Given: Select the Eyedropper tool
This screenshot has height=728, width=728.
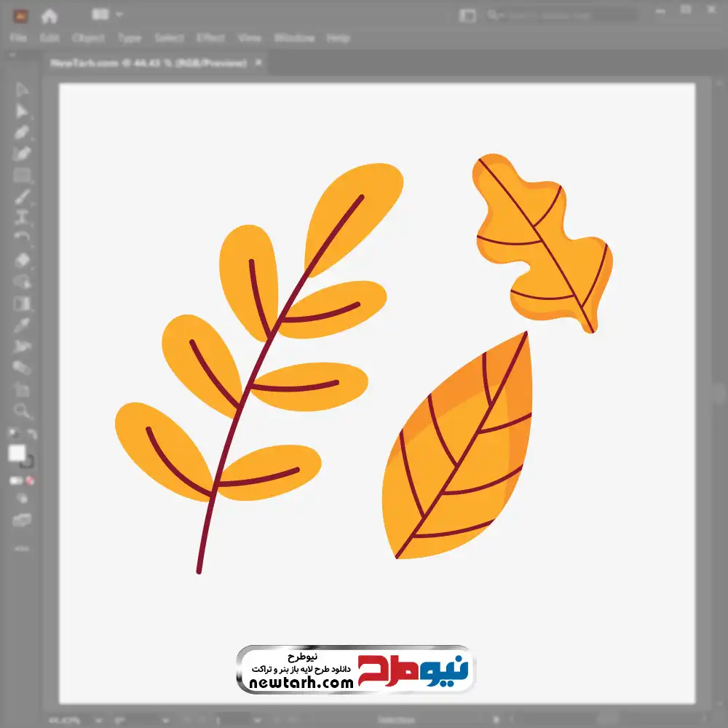Looking at the screenshot, I should 22,325.
